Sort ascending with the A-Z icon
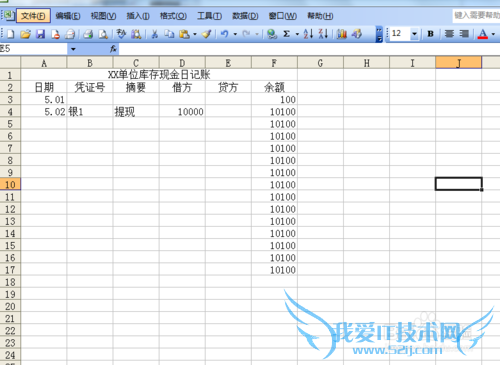This screenshot has height=365, width=500. coord(308,34)
